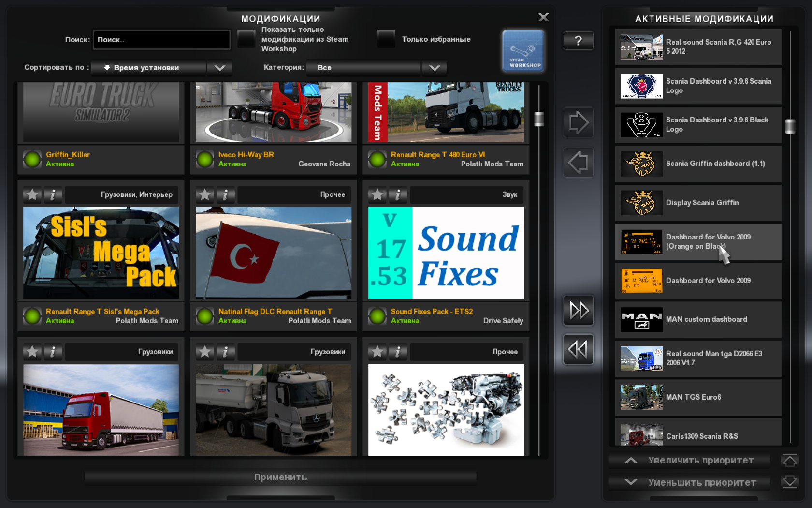Mark Sound Fixes Pack as favorite
812x508 pixels.
[377, 194]
